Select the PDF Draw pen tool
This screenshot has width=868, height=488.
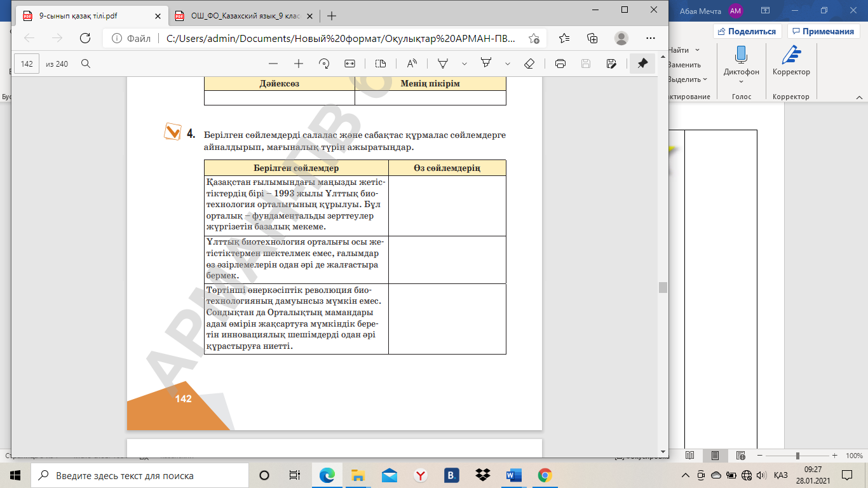click(x=444, y=64)
